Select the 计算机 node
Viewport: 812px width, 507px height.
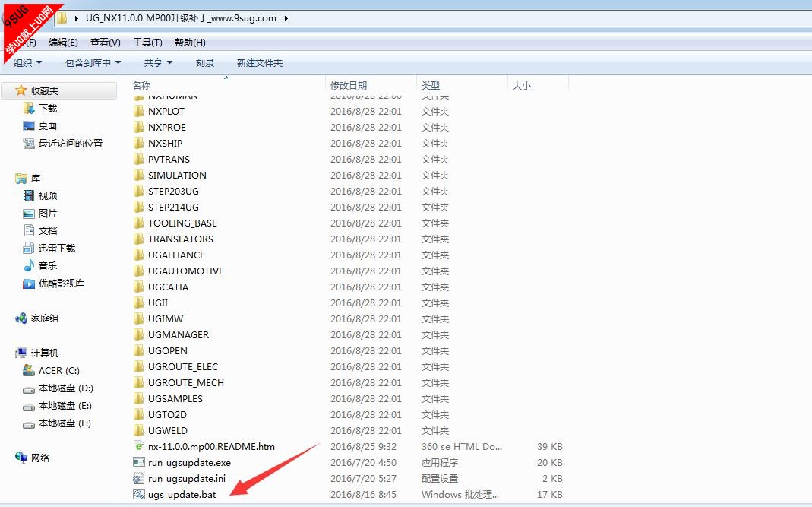(36, 353)
